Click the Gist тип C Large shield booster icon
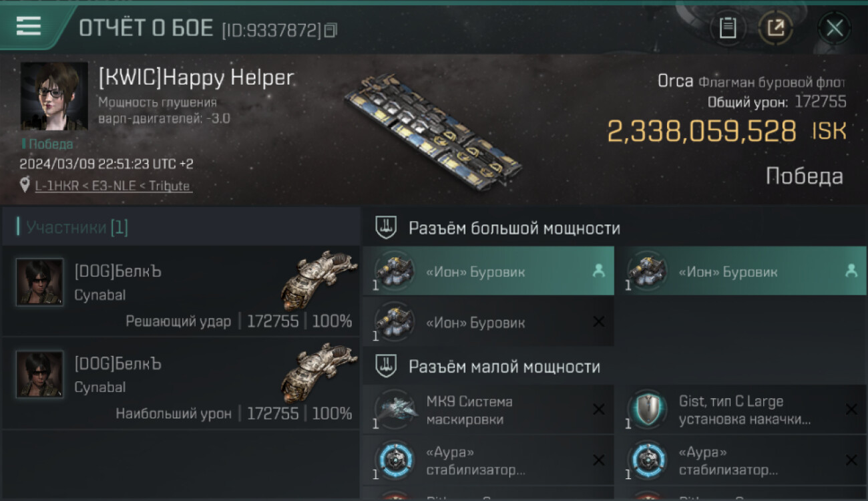 pyautogui.click(x=648, y=409)
